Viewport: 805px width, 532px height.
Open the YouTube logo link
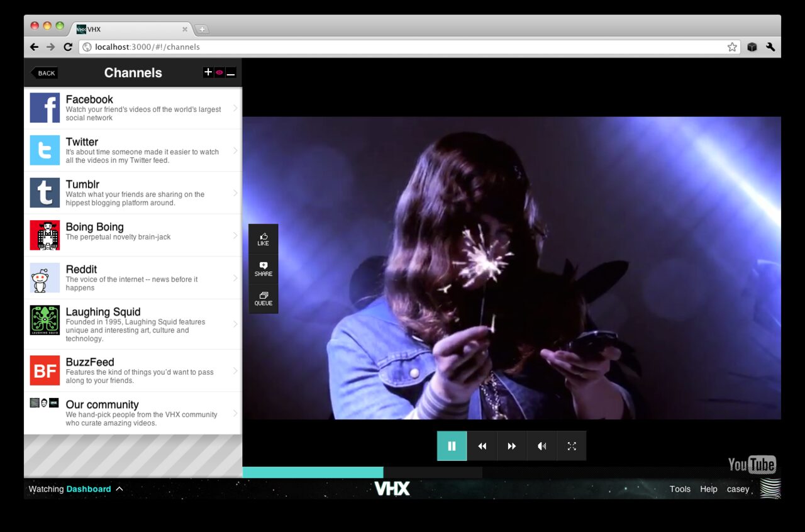tap(752, 464)
